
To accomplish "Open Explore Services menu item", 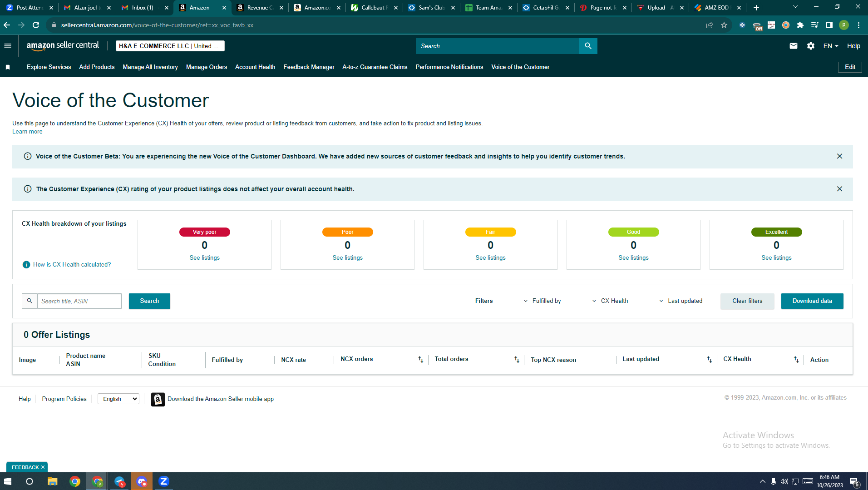I will pos(49,67).
